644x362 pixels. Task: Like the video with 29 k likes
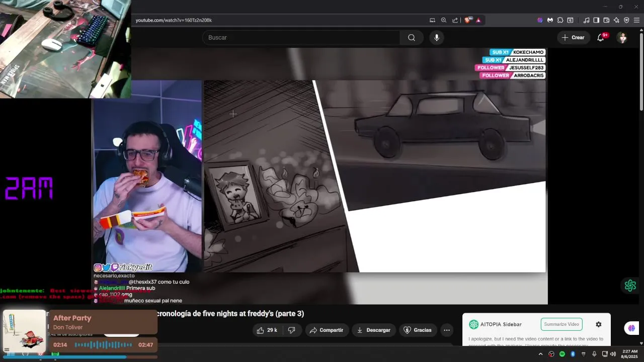coord(267,330)
